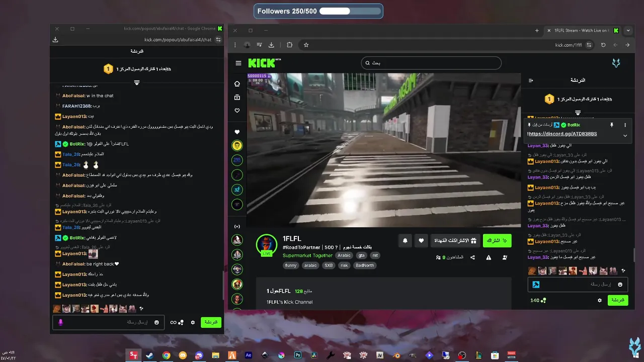Click the Kick search box
644x362 pixels.
(x=431, y=63)
